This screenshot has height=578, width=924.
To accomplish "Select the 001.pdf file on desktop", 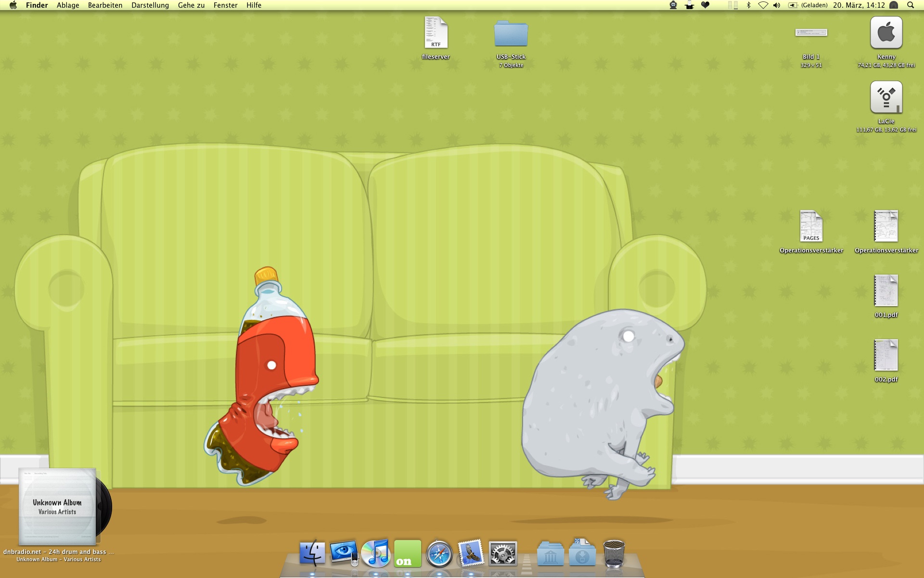I will [x=886, y=291].
